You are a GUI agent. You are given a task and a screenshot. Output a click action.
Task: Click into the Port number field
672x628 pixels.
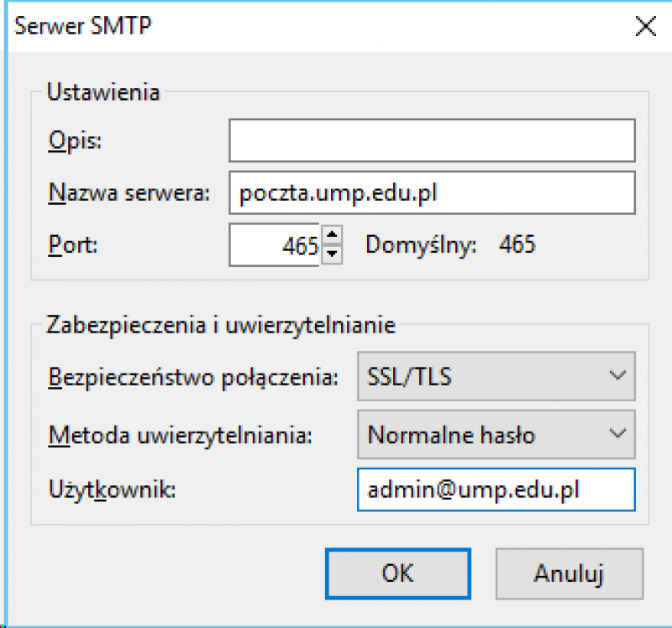coord(274,245)
